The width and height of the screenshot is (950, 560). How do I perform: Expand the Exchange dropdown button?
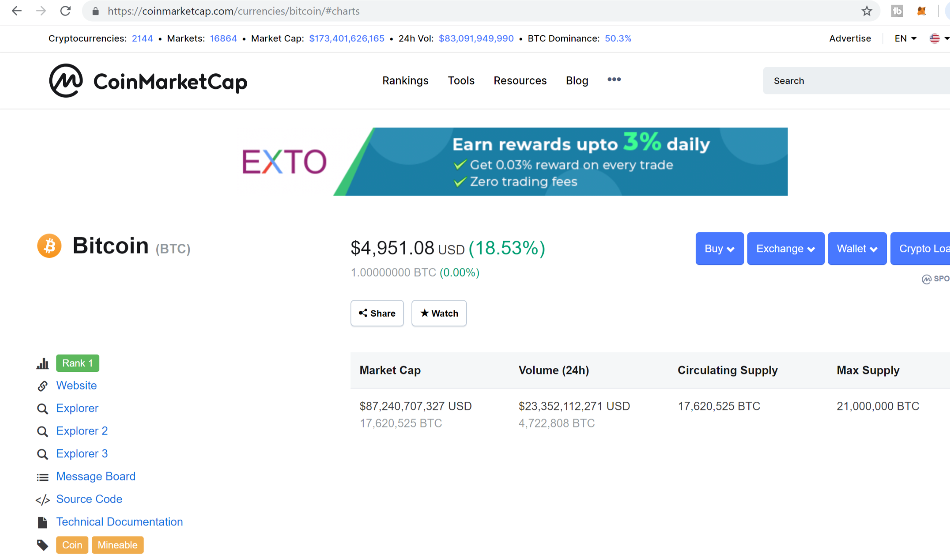[785, 248]
